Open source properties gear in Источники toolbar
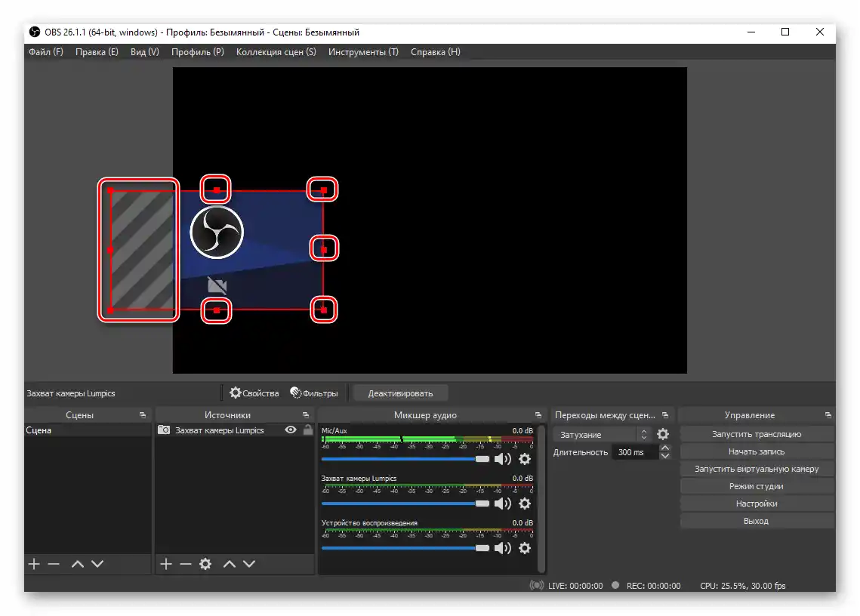Image resolution: width=860 pixels, height=616 pixels. tap(205, 564)
